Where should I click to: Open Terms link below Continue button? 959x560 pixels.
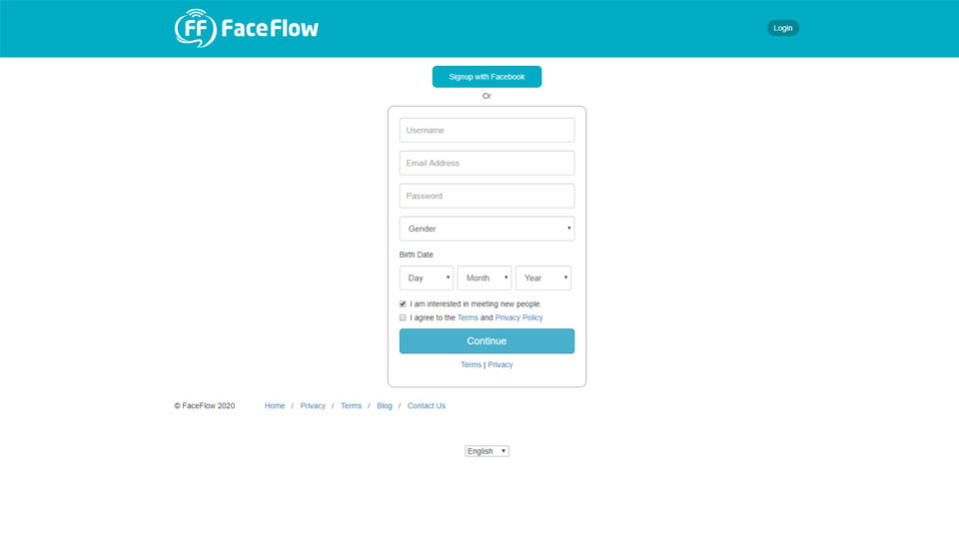(x=471, y=364)
